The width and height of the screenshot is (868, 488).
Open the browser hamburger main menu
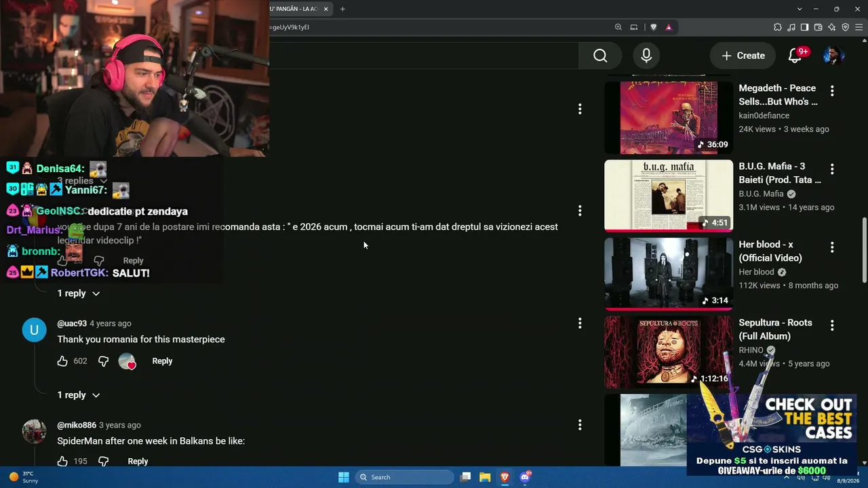point(859,27)
